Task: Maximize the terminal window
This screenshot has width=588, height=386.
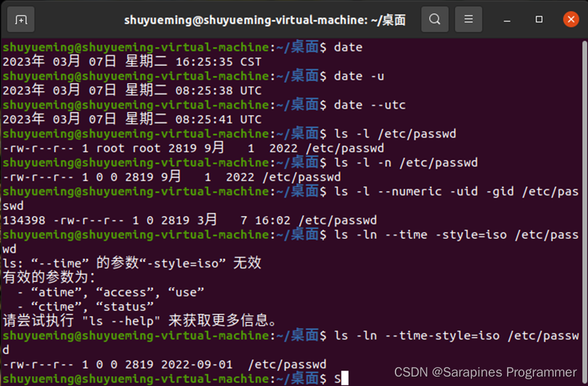Action: pos(539,19)
